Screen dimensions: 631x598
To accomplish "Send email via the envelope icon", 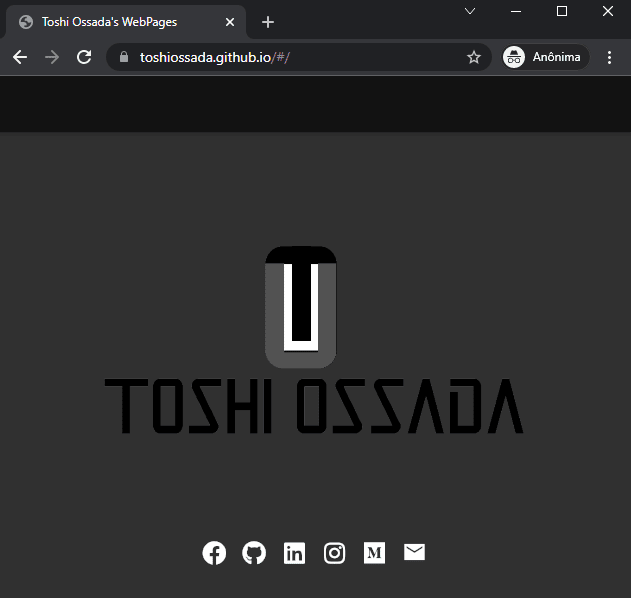I will (x=414, y=552).
